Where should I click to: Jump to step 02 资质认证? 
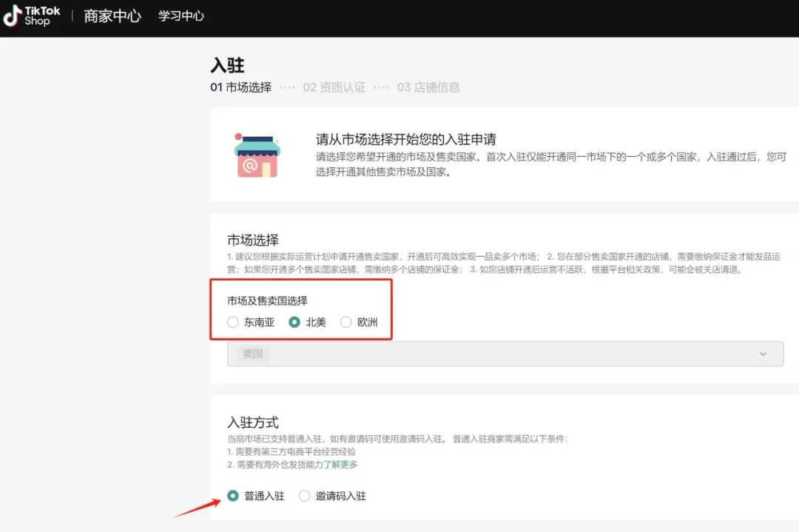pos(334,87)
